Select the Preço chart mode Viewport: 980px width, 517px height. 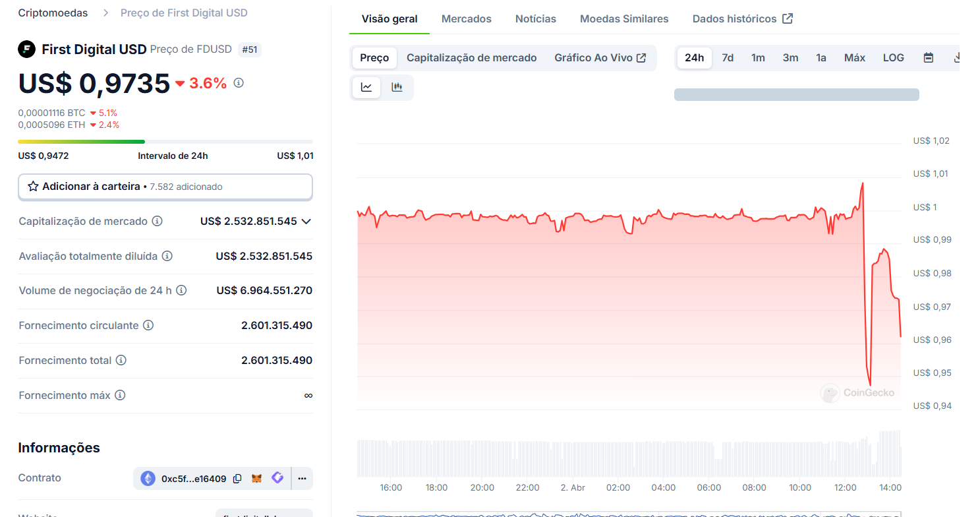coord(374,58)
